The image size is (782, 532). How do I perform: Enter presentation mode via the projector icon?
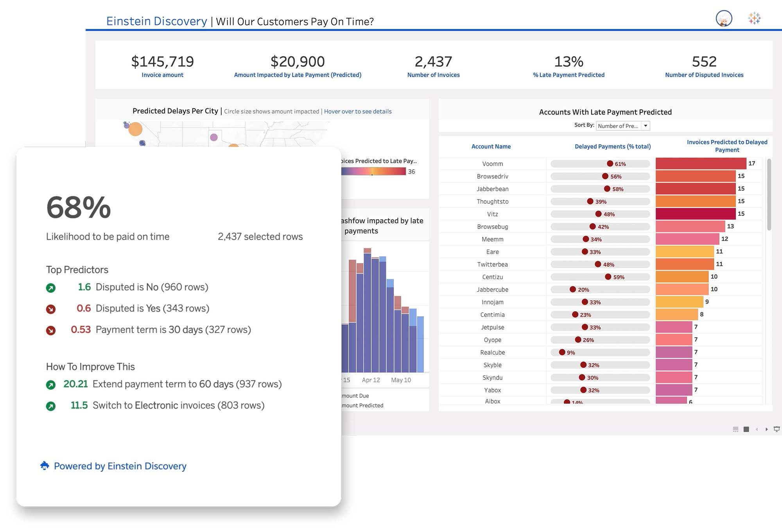(777, 429)
